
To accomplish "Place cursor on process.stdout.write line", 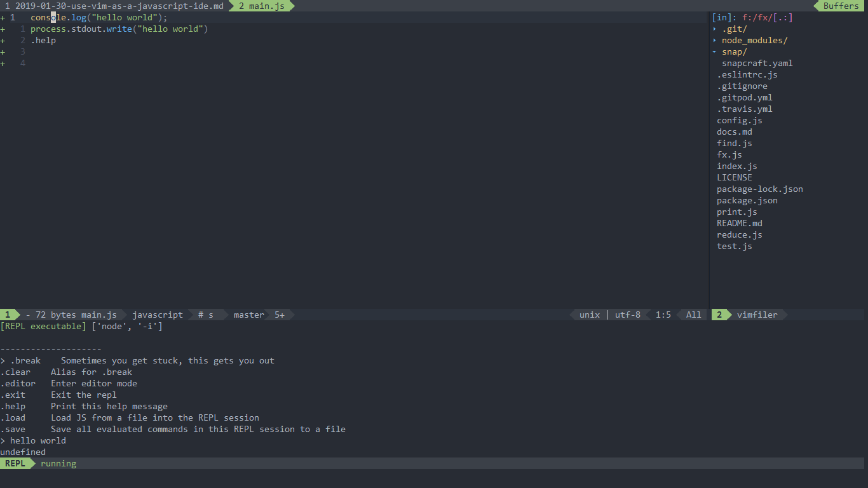I will pyautogui.click(x=119, y=29).
